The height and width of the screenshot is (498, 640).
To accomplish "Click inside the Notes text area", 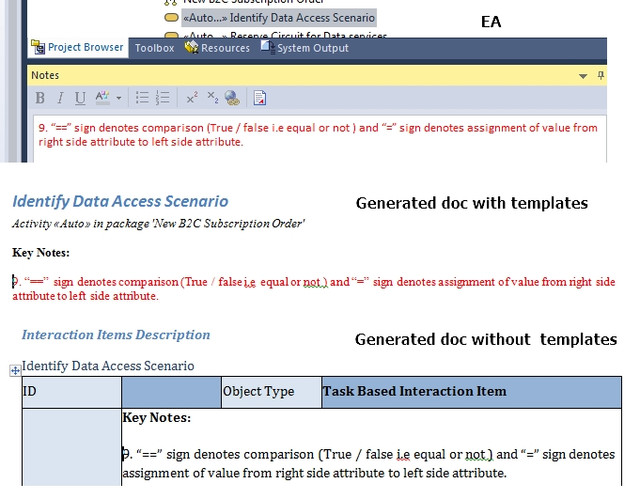I will click(x=320, y=139).
